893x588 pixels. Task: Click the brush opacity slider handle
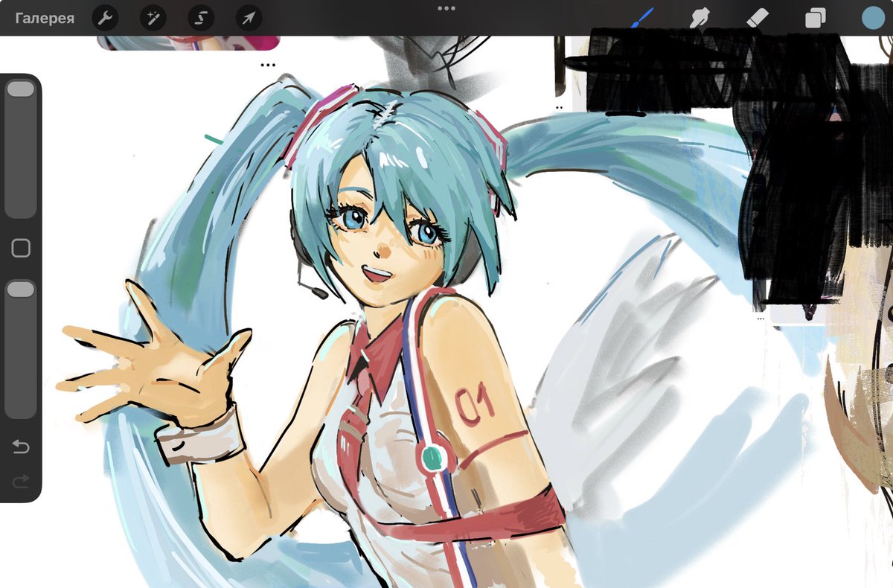point(21,289)
